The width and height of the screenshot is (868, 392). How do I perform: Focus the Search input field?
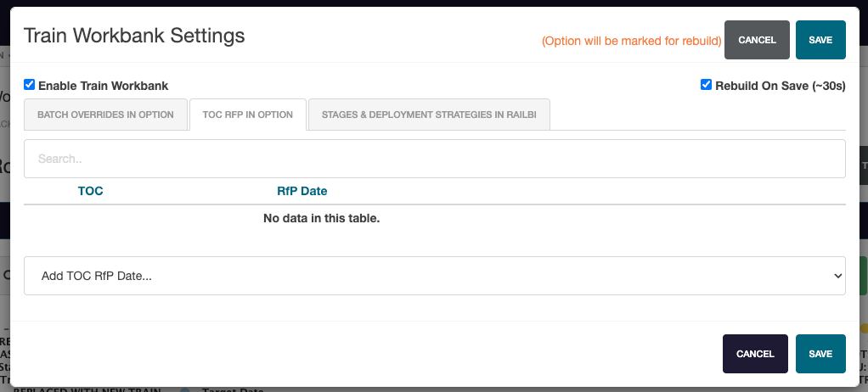pos(434,159)
